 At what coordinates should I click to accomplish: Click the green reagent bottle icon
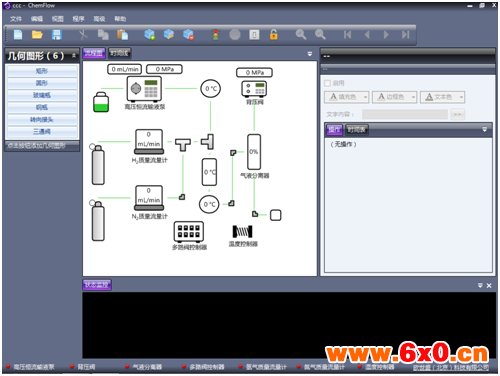tap(101, 102)
